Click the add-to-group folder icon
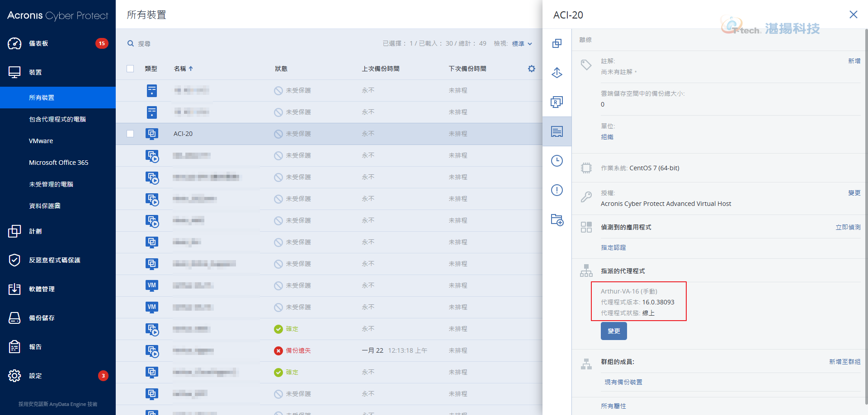 (x=557, y=220)
